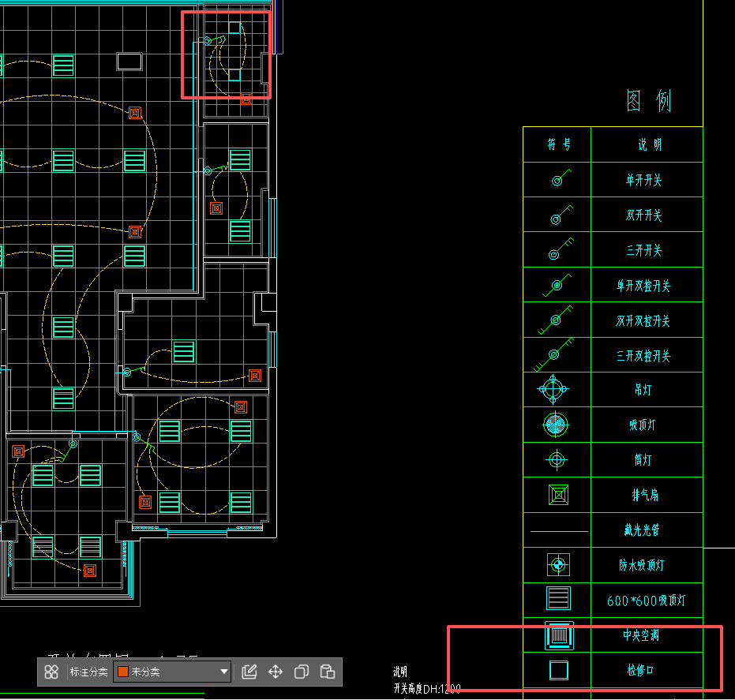Click the 双开双控开关 legend description text
Screen dimensions: 735x700
click(x=643, y=321)
